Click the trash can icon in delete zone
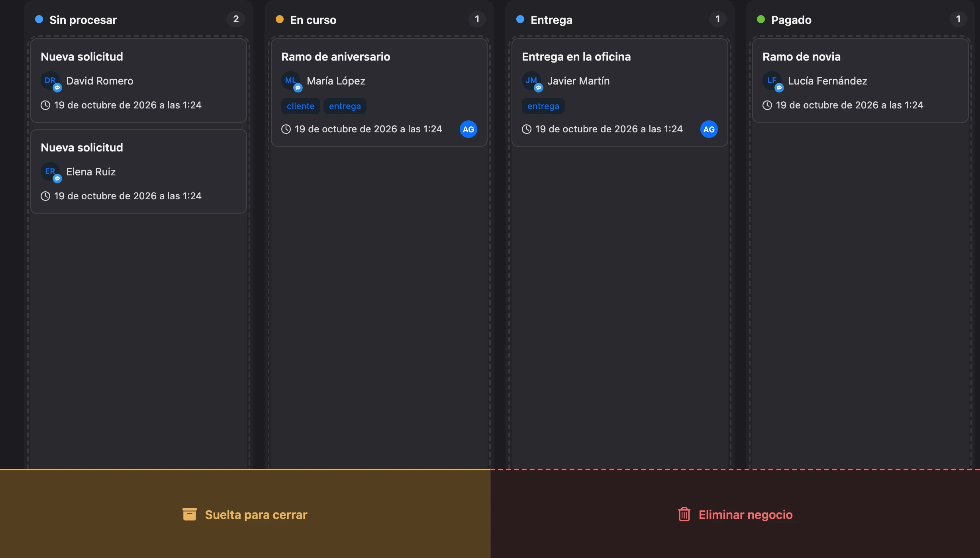 (x=684, y=514)
